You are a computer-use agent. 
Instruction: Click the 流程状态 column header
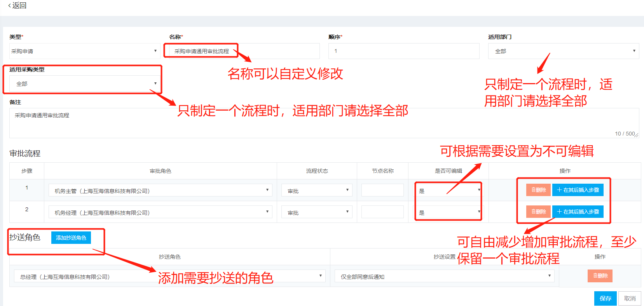tap(317, 171)
